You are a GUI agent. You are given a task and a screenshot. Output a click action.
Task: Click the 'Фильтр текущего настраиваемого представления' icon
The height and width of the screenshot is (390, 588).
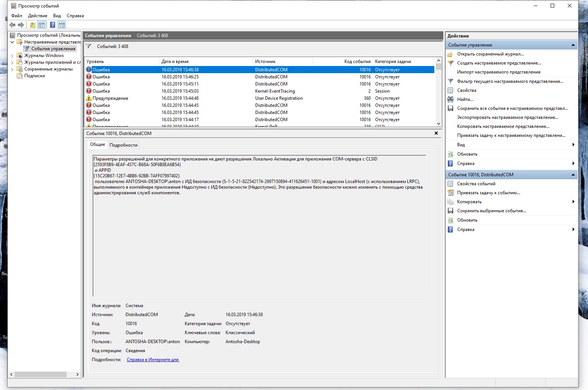(x=450, y=81)
